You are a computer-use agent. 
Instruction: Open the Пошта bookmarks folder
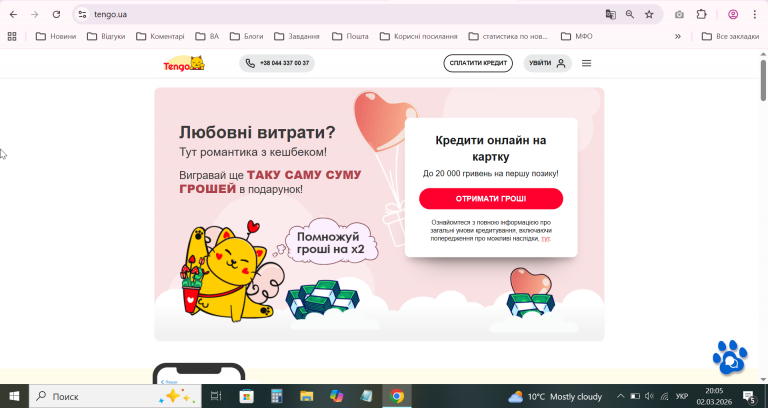coord(350,36)
